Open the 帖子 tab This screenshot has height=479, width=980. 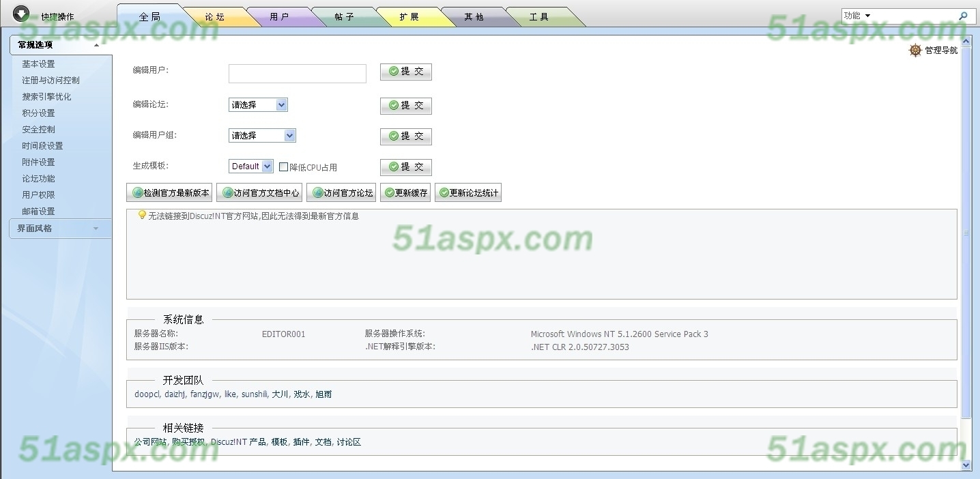coord(345,17)
